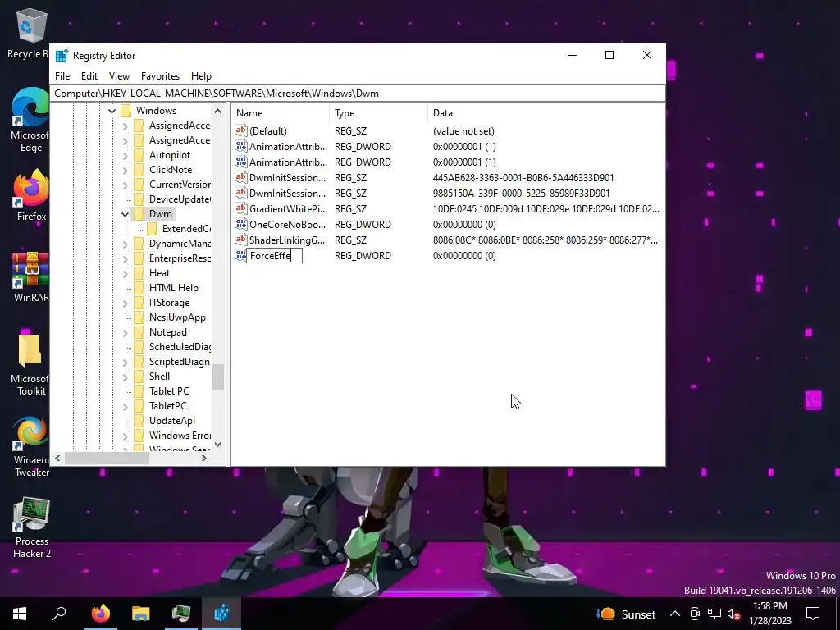The width and height of the screenshot is (840, 630).
Task: Open File Explorer from the taskbar
Action: (x=141, y=614)
